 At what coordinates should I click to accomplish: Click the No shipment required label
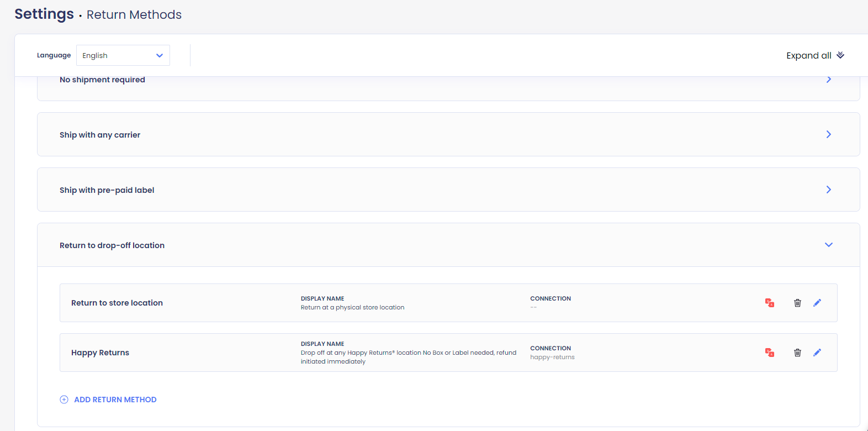tap(102, 80)
